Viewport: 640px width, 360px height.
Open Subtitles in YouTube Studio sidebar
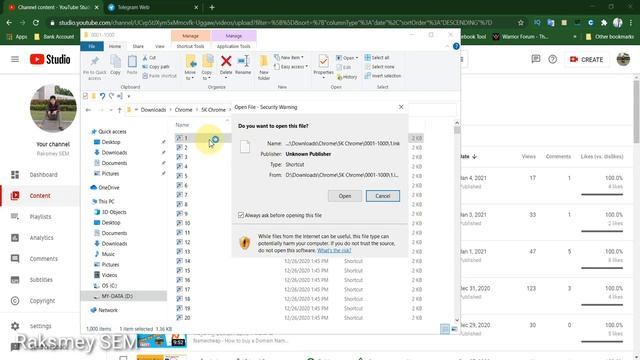(x=40, y=280)
